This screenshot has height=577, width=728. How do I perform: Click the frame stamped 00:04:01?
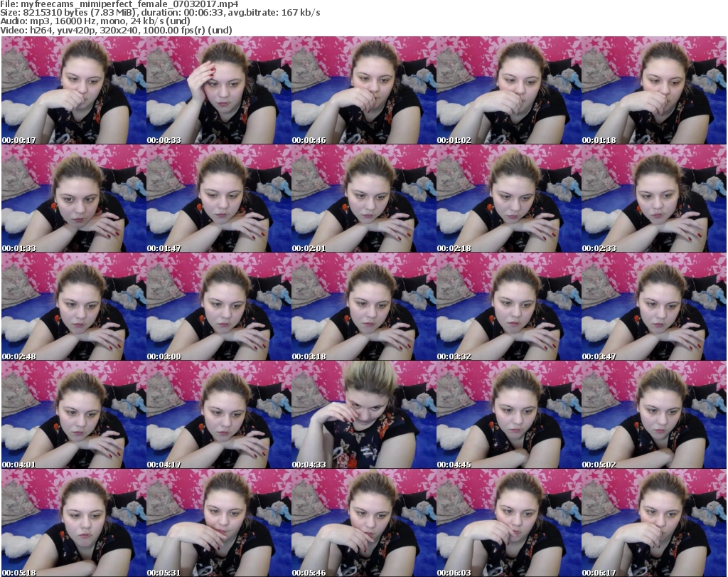click(74, 415)
